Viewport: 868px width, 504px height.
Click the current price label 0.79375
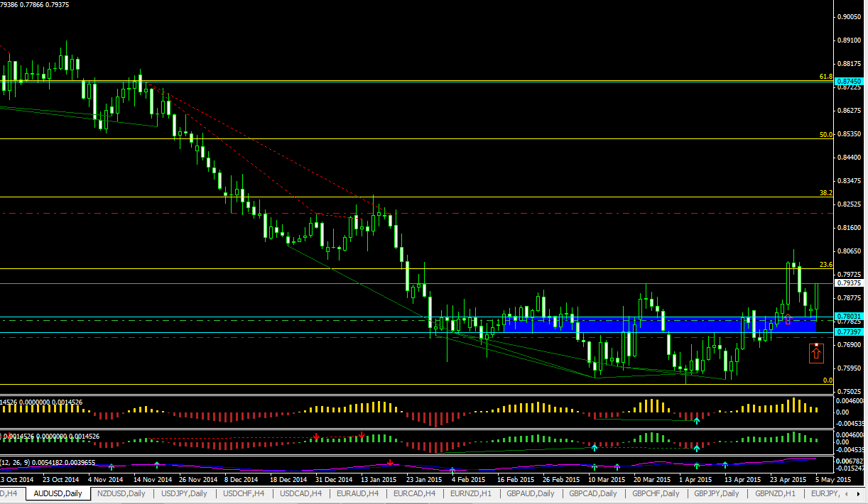(850, 283)
